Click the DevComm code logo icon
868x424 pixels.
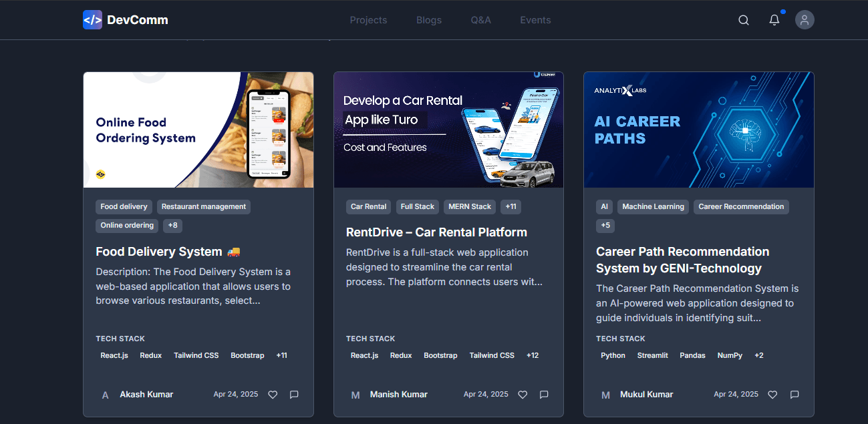(92, 20)
